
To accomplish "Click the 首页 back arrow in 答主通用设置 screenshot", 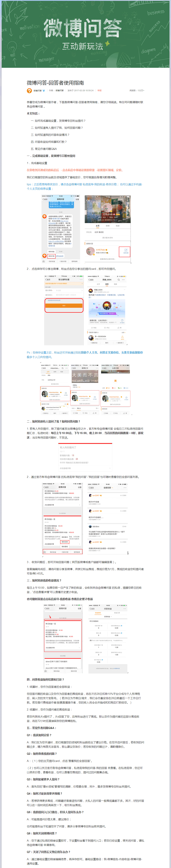I will click(x=48, y=280).
